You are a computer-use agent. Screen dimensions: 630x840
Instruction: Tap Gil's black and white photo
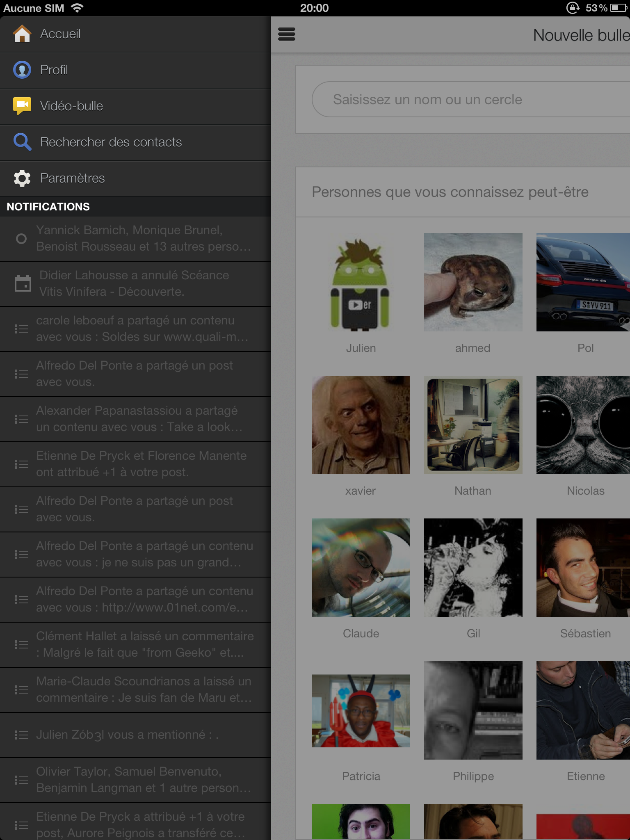pyautogui.click(x=473, y=568)
